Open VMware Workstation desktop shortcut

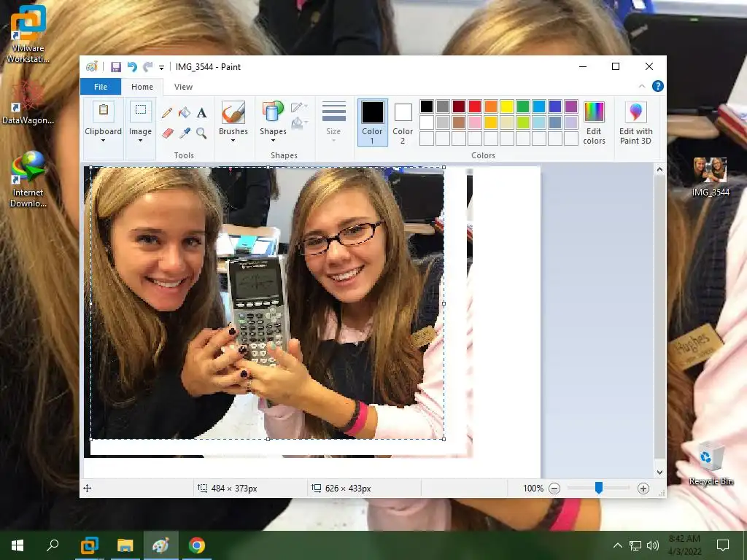(28, 34)
